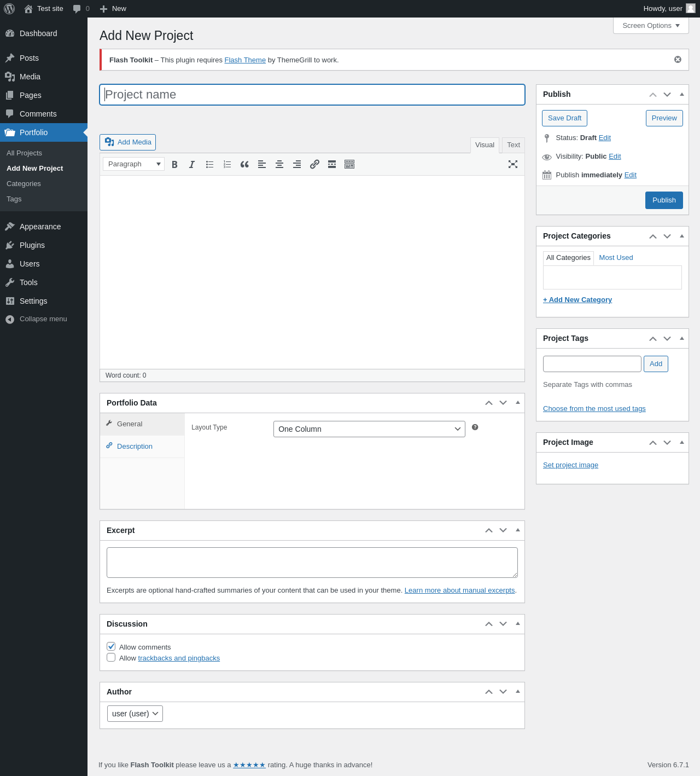Insert a blockquote
The width and height of the screenshot is (700, 776).
(244, 164)
